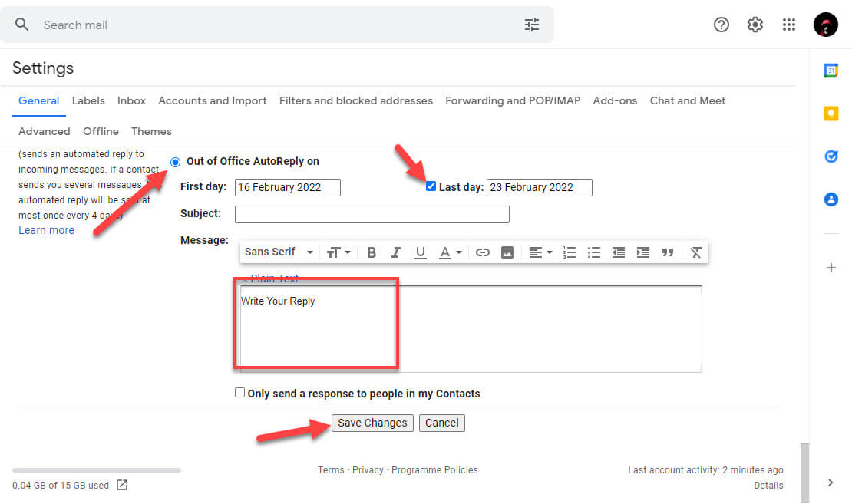This screenshot has height=504, width=852.
Task: Switch to the Labels settings tab
Action: [88, 100]
